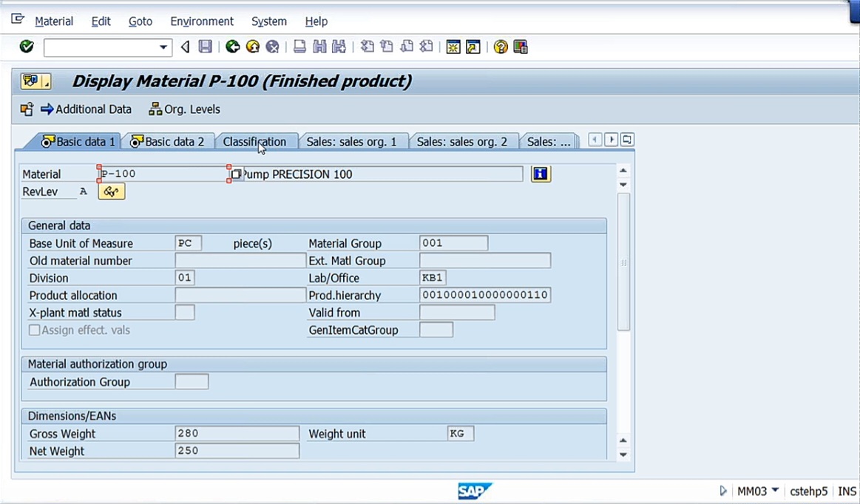Open the SAP window menu icon beside Material

coord(18,19)
